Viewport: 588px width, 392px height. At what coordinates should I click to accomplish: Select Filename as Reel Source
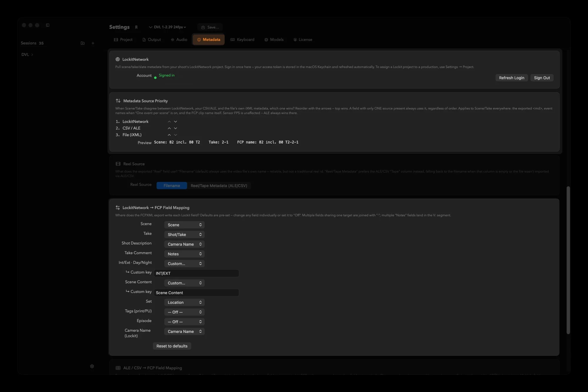tap(172, 186)
